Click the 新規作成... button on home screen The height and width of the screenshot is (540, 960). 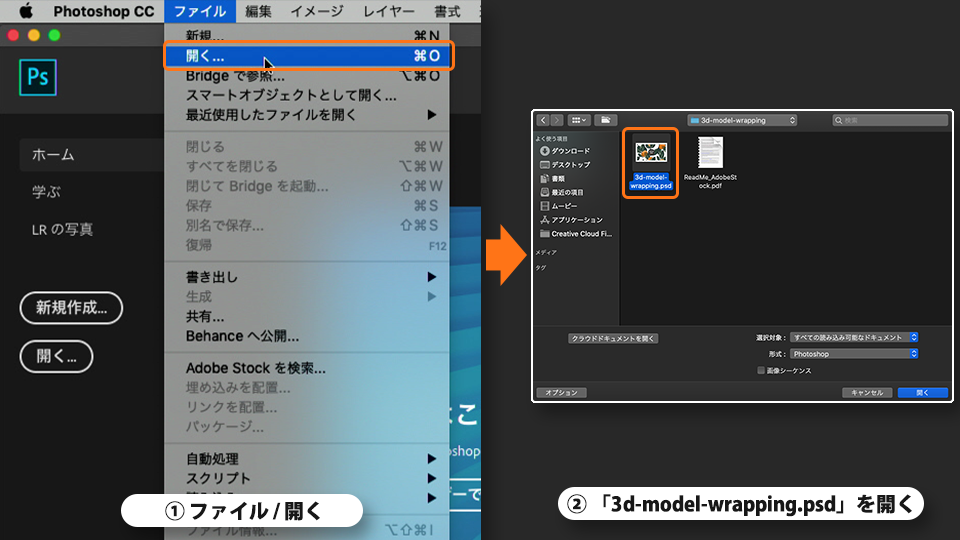point(71,308)
